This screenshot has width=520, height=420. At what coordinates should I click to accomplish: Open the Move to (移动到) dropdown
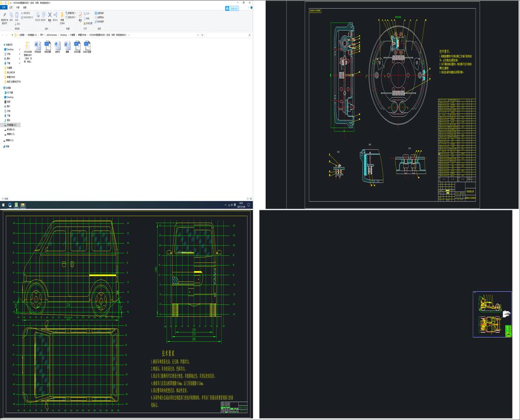(x=38, y=15)
